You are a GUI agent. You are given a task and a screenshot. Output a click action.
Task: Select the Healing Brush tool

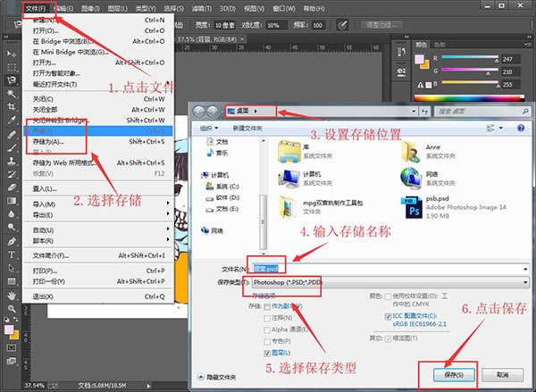[12, 134]
